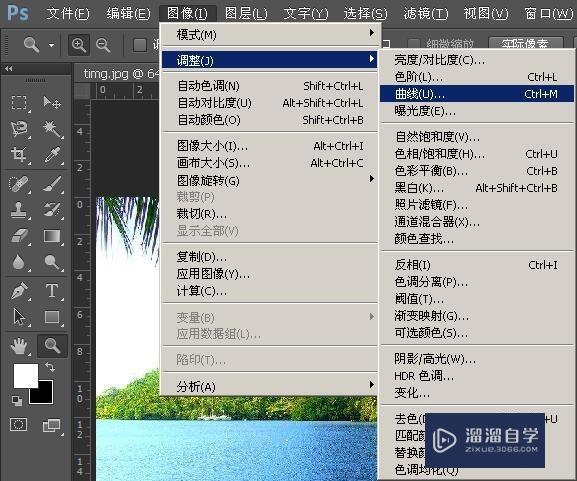Choose 图像大小(I)... menu item
This screenshot has height=481, width=577.
click(270, 146)
